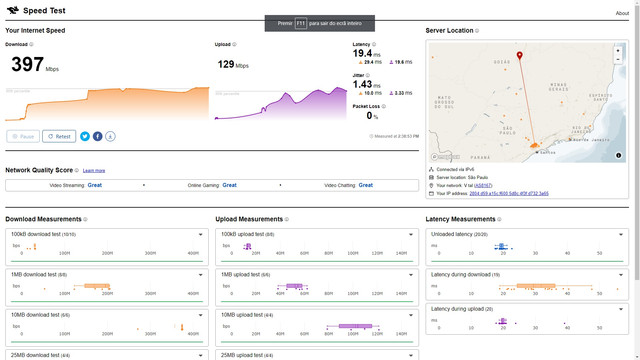Image resolution: width=640 pixels, height=360 pixels.
Task: Share results on Twitter icon
Action: click(85, 136)
